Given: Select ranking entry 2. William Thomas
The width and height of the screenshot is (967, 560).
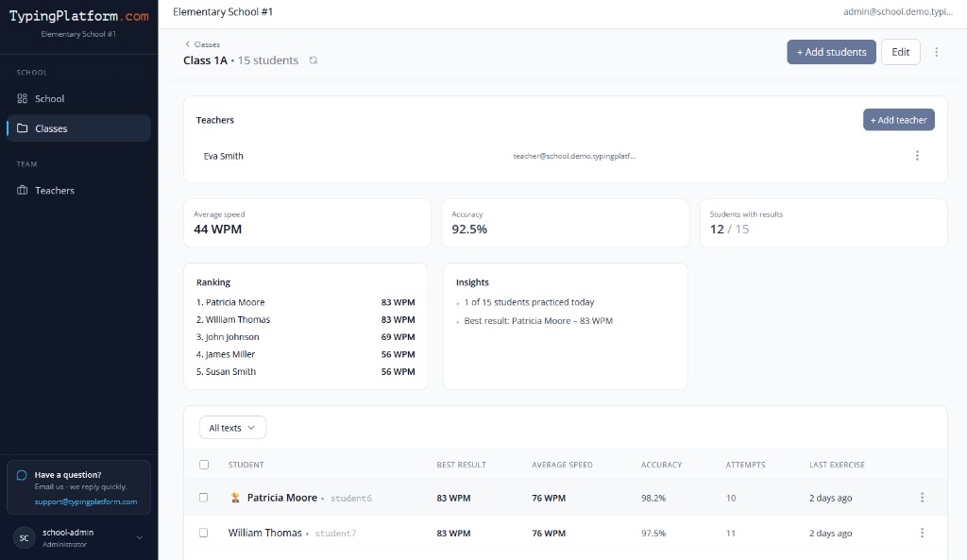Looking at the screenshot, I should tap(233, 319).
